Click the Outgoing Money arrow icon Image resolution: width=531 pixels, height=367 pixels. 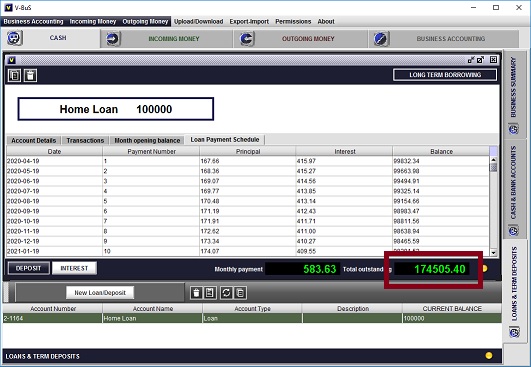pos(247,39)
